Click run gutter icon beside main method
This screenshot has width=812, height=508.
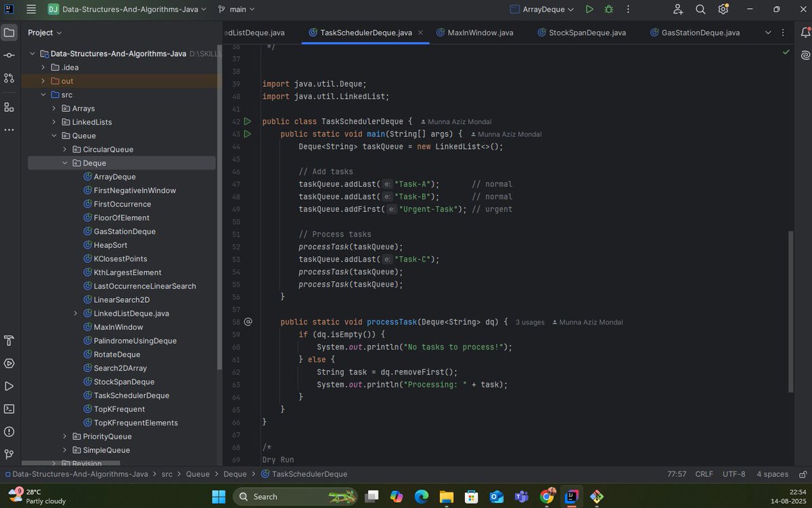coord(248,134)
